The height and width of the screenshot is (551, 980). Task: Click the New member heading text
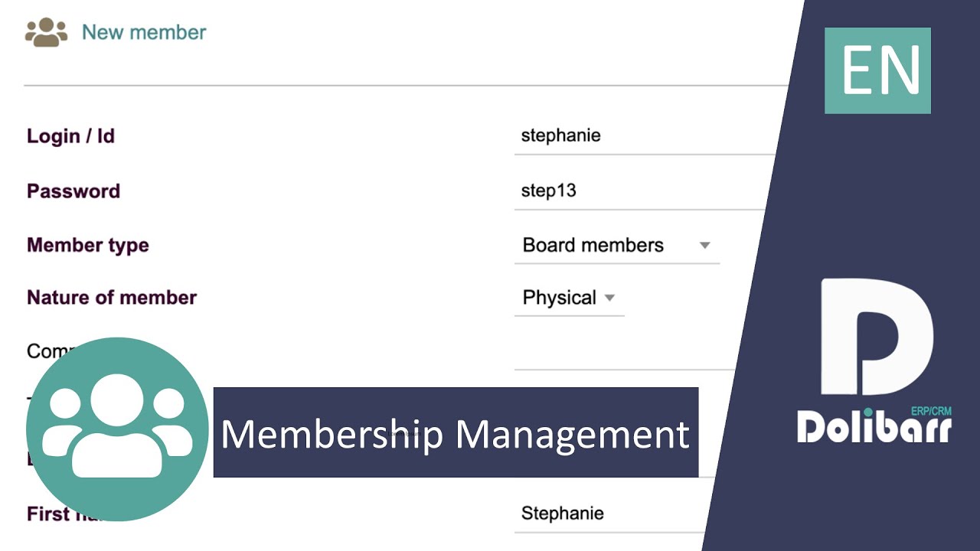click(144, 32)
